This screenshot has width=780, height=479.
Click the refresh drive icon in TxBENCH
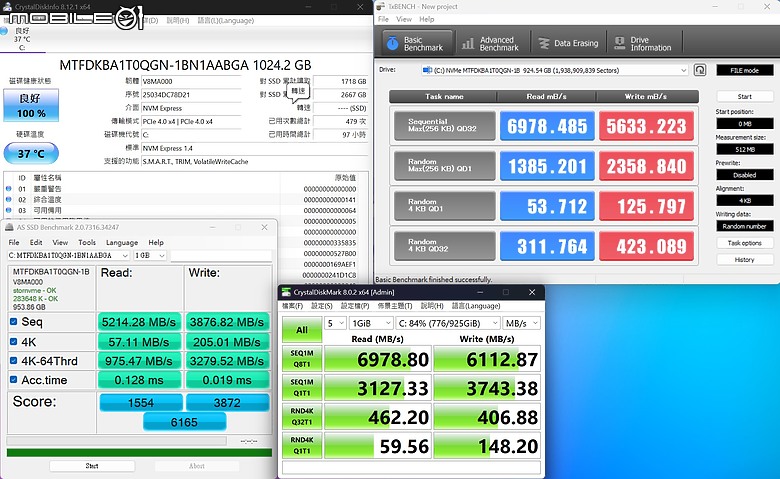700,70
